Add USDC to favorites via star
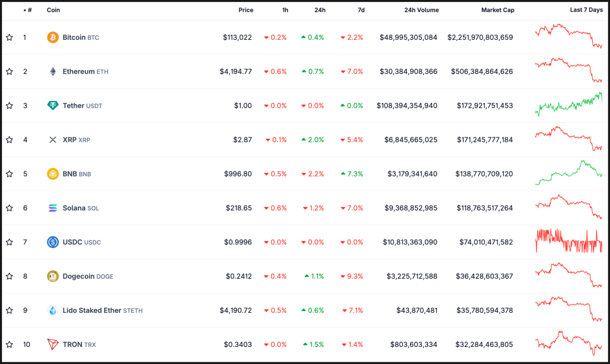Image resolution: width=610 pixels, height=364 pixels. point(9,242)
